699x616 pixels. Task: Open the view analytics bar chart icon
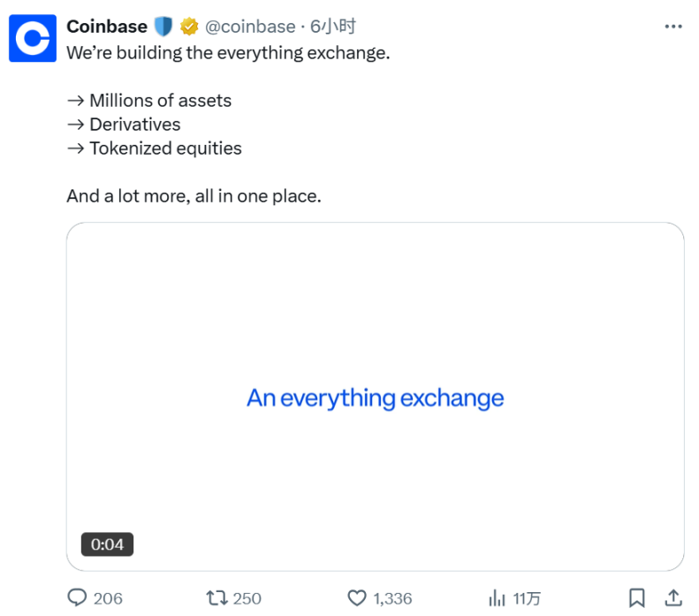[497, 598]
